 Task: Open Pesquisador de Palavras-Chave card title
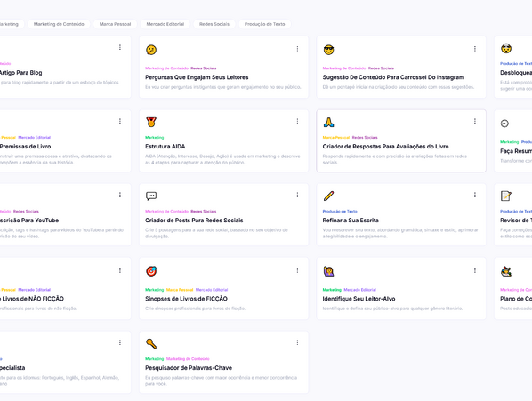point(189,368)
